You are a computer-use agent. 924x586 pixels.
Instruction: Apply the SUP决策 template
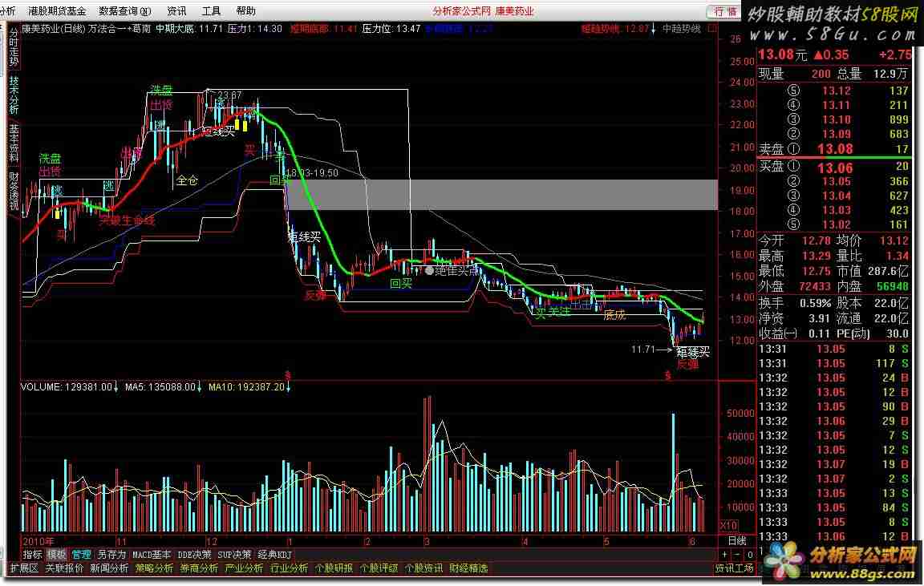coord(234,554)
